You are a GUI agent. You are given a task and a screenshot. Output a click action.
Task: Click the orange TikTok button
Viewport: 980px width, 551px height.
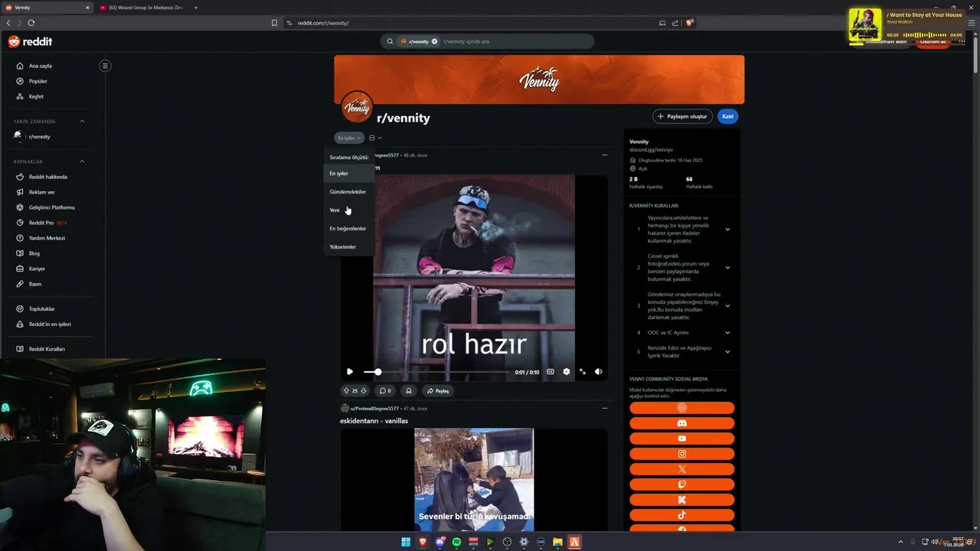(681, 515)
